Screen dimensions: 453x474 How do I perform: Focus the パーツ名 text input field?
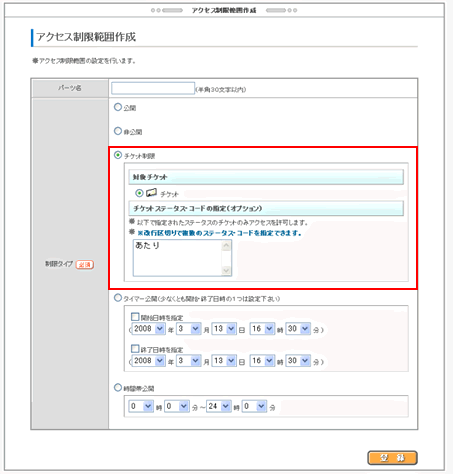[153, 88]
